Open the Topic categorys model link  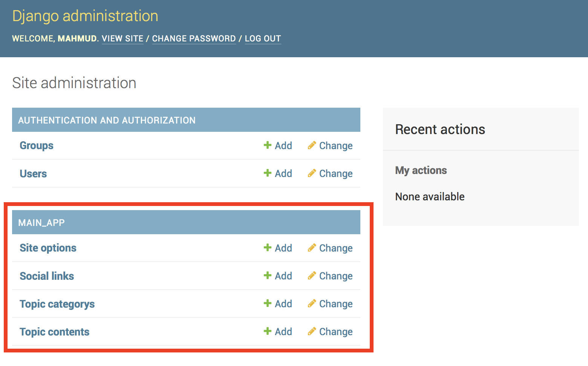(x=57, y=304)
